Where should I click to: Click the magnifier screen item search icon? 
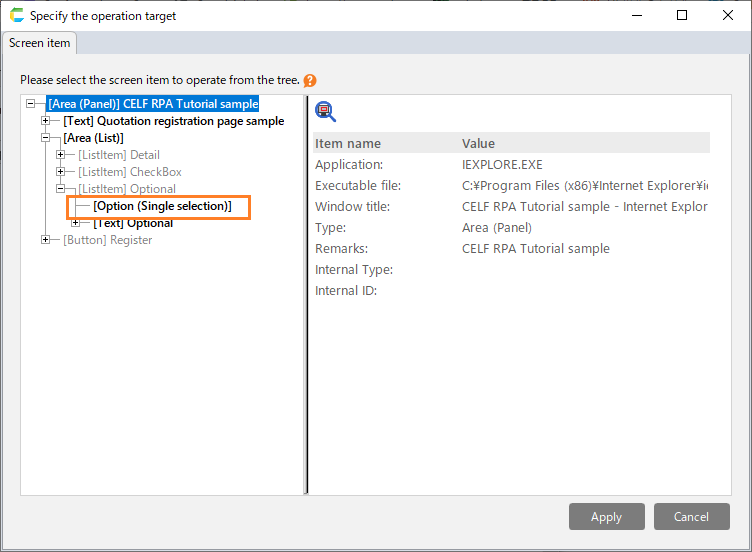(325, 111)
